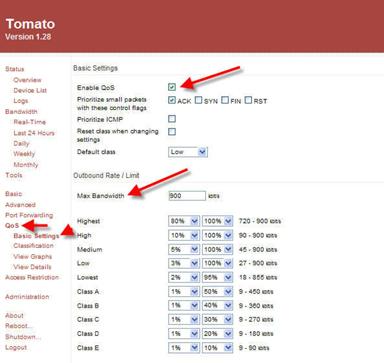Open Class C limit 30% dropdown
The image size is (384, 363).
tap(217, 319)
